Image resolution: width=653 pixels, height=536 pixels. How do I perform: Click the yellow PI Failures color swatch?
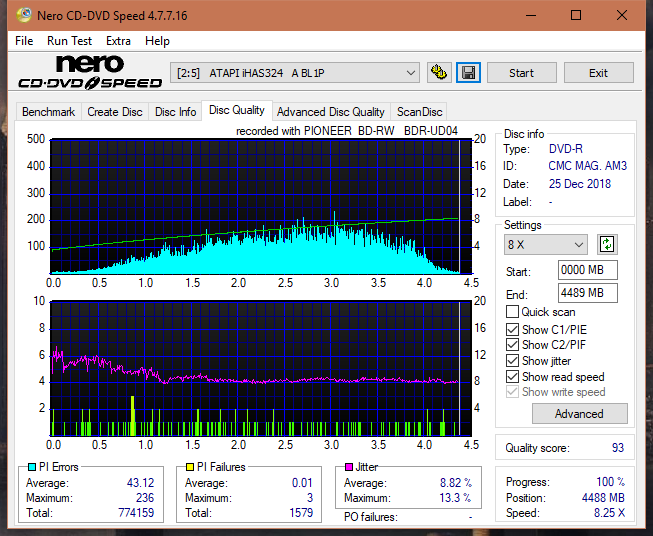point(190,467)
